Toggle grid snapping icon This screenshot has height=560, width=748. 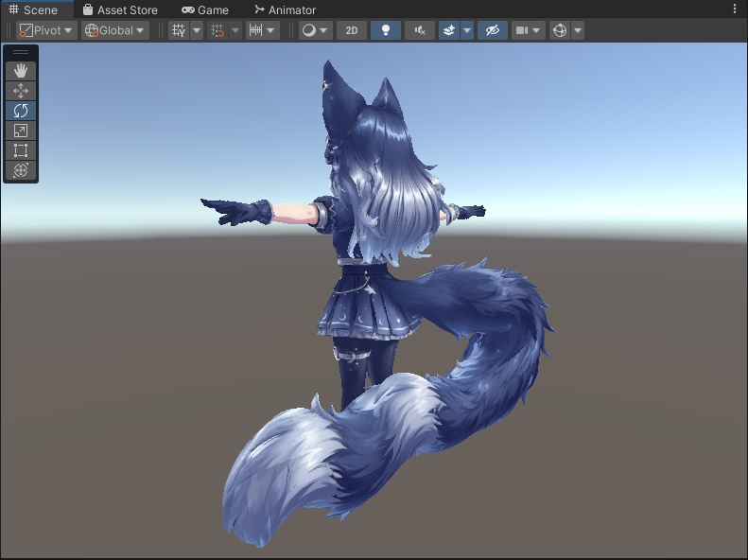pyautogui.click(x=217, y=30)
